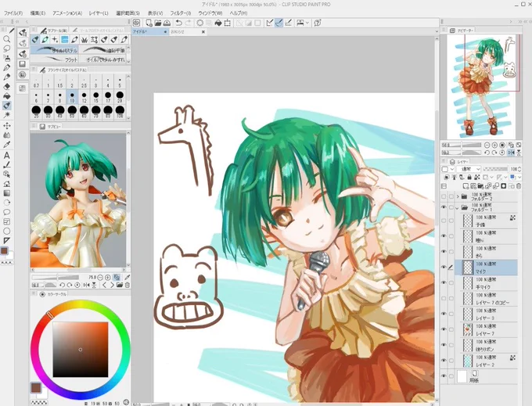This screenshot has height=406, width=532.
Task: Select the green pastel sub tool group icon
Action: click(45, 40)
